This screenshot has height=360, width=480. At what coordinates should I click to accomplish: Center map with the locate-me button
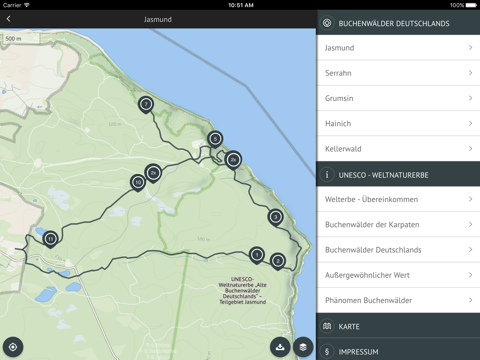(x=13, y=347)
